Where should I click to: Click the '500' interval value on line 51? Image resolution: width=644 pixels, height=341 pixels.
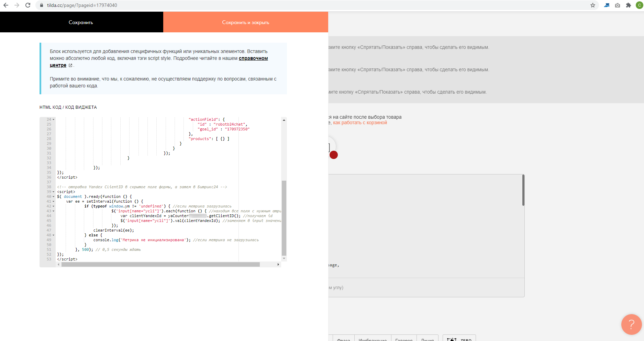pyautogui.click(x=85, y=249)
